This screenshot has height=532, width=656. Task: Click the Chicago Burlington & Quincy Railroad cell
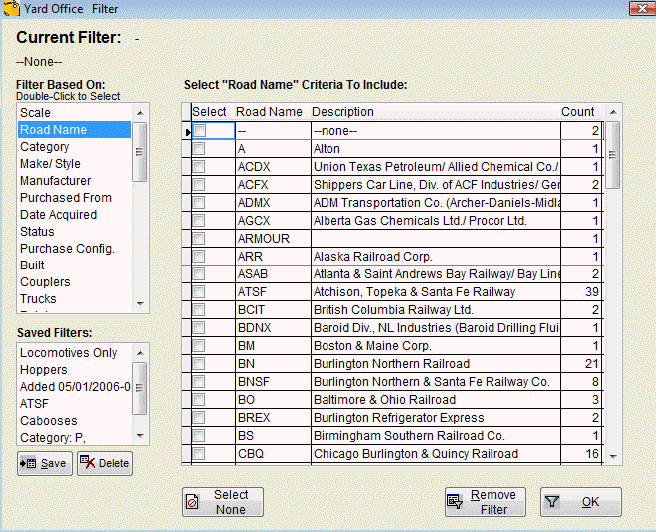(436, 453)
